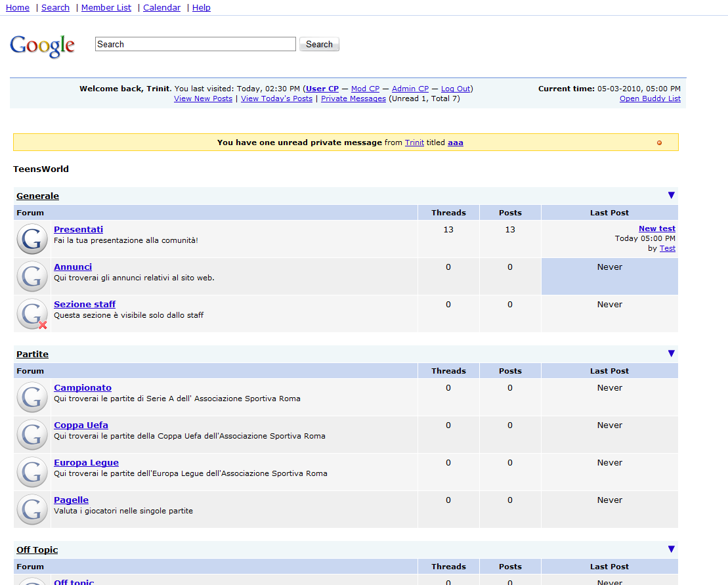
Task: Click the Annunci forum status icon
Action: [x=32, y=276]
